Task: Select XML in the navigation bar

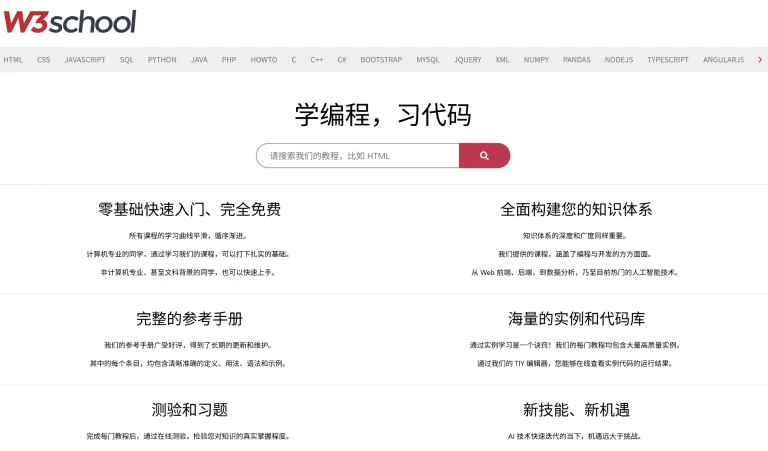Action: 503,60
